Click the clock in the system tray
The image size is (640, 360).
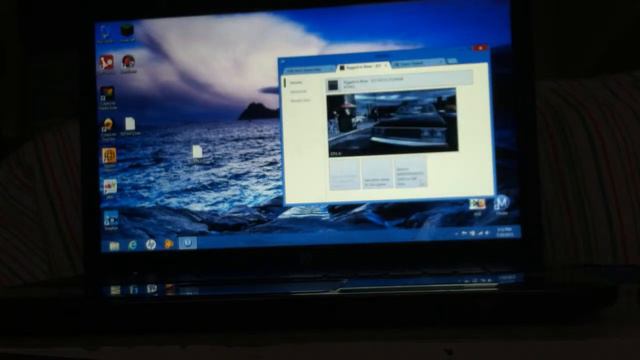pos(505,233)
